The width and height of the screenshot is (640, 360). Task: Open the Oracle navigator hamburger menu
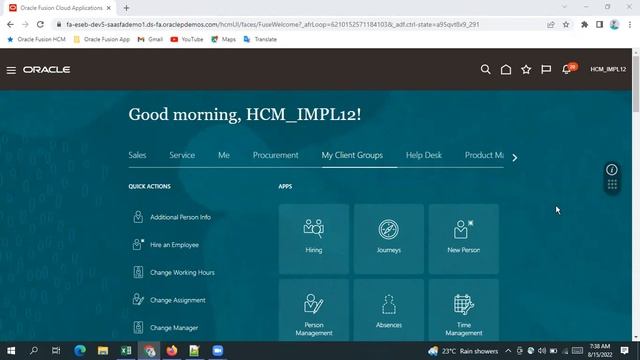click(x=11, y=70)
